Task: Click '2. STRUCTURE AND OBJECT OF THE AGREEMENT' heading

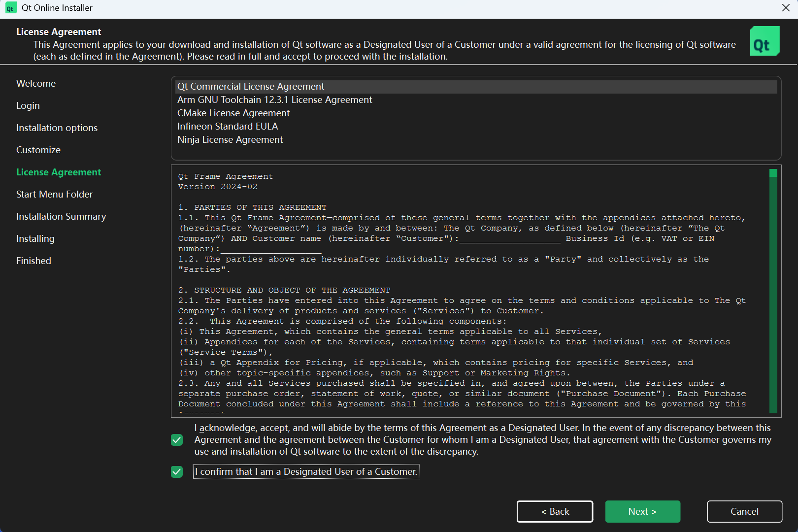Action: click(x=284, y=290)
